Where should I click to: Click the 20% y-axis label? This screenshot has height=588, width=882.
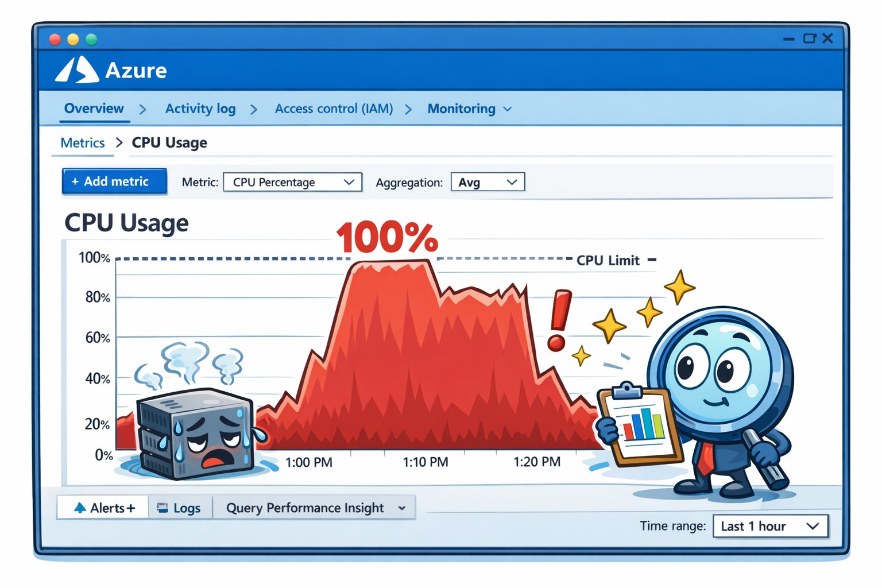coord(98,424)
